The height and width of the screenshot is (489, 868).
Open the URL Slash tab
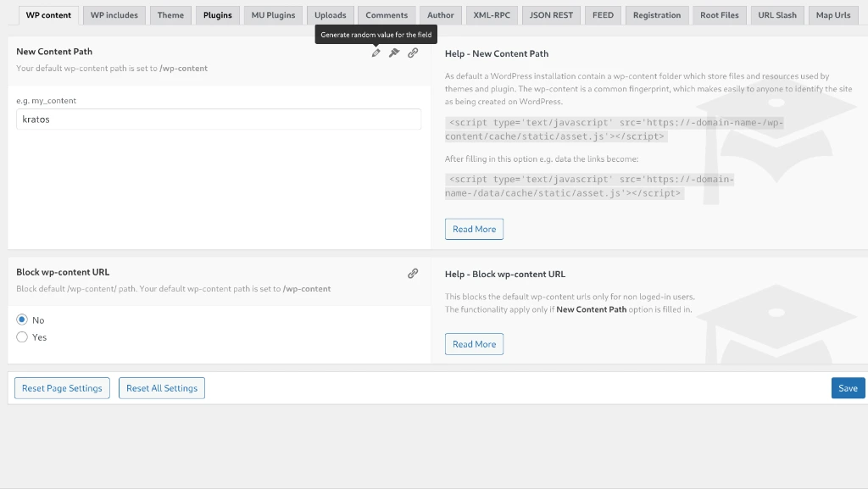point(777,15)
